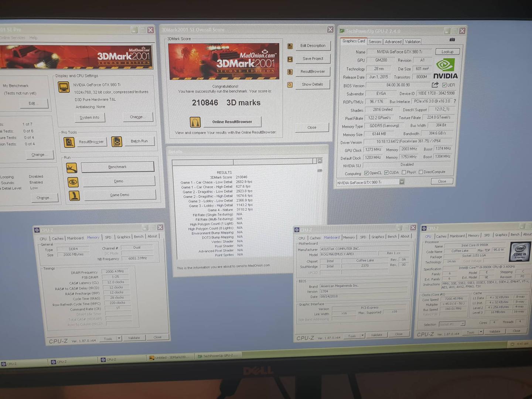Toggle the UEFI checkbox
Image resolution: width=532 pixels, height=399 pixels.
point(444,85)
